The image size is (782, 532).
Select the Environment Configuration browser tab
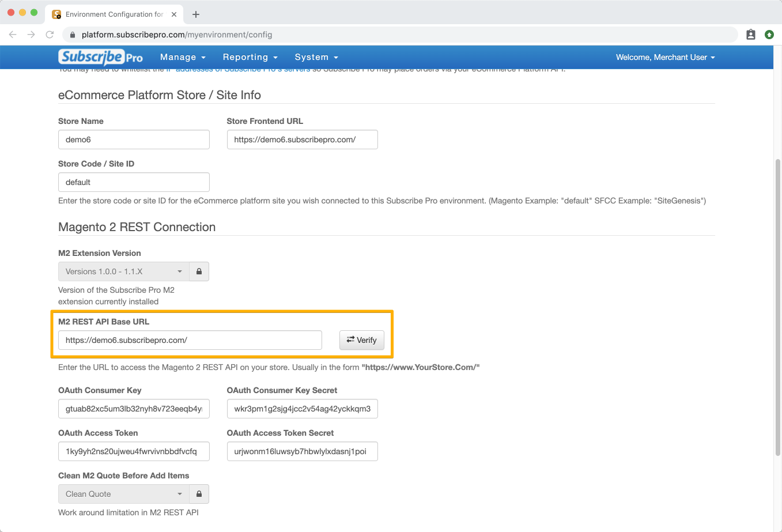click(x=114, y=14)
